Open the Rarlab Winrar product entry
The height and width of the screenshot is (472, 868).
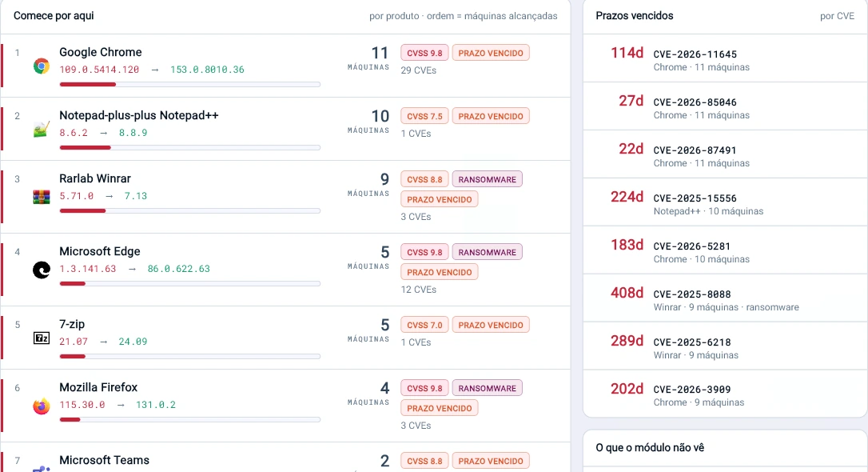click(x=94, y=178)
